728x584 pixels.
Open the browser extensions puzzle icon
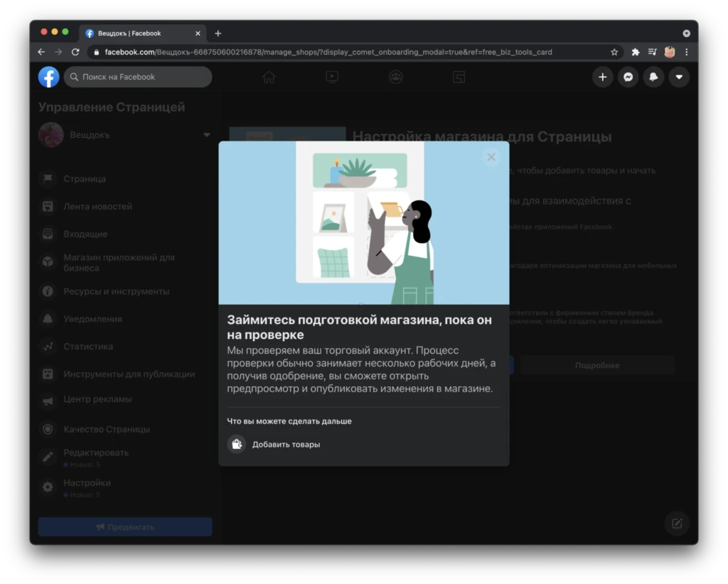click(x=635, y=52)
